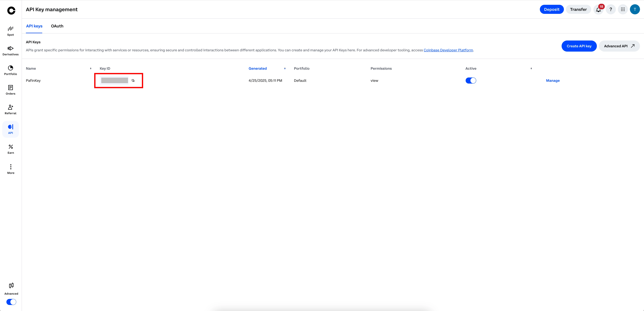Screen dimensions: 644x311
Task: Toggle sorting on the Active column
Action: click(x=531, y=68)
